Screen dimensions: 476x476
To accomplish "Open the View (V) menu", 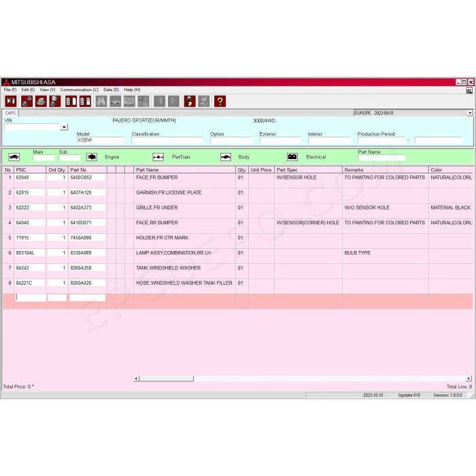I will [48, 90].
